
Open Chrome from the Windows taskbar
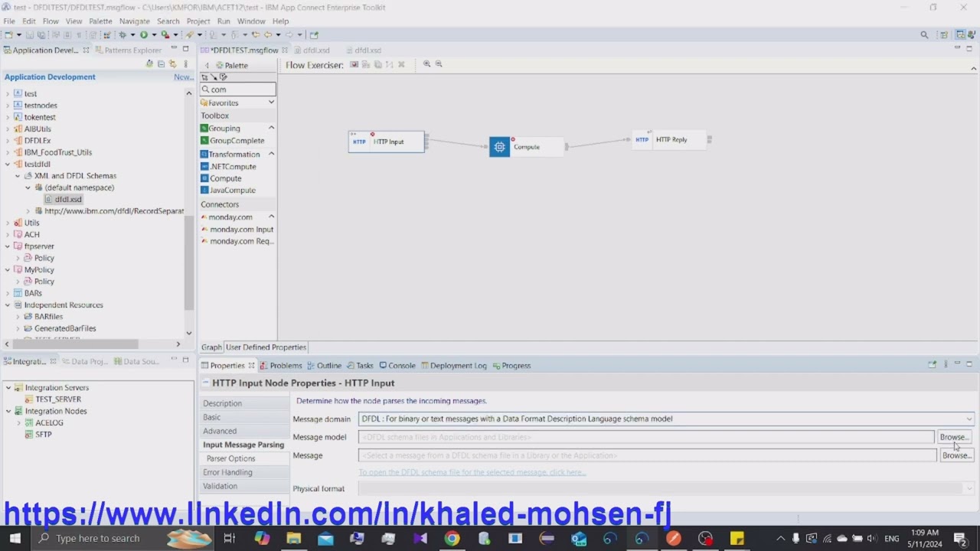tap(452, 539)
